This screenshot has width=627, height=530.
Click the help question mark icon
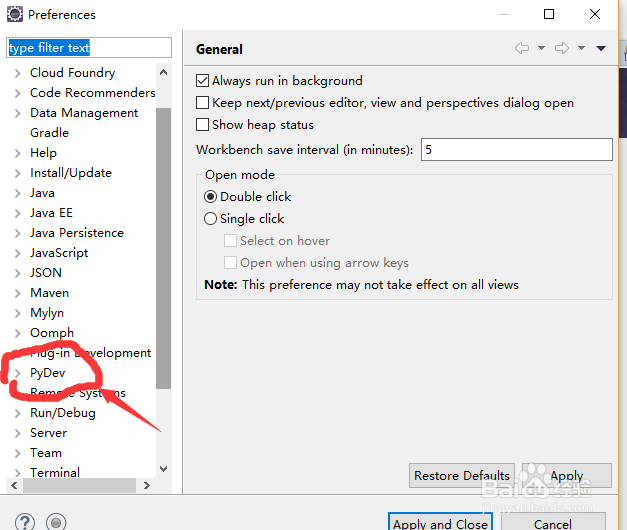[25, 522]
